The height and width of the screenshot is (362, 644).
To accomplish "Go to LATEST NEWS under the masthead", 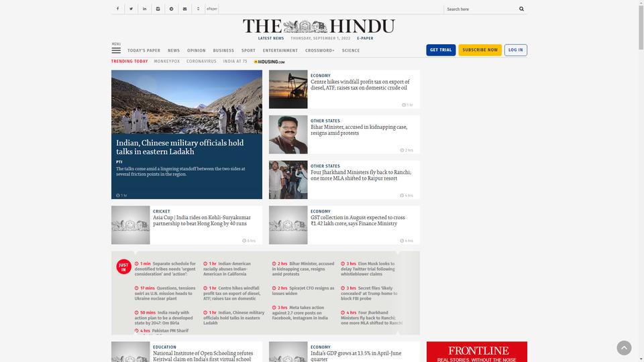I will point(271,38).
